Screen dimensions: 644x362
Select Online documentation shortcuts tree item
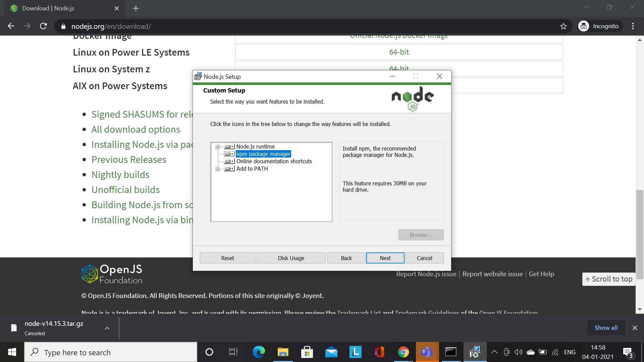click(x=274, y=162)
